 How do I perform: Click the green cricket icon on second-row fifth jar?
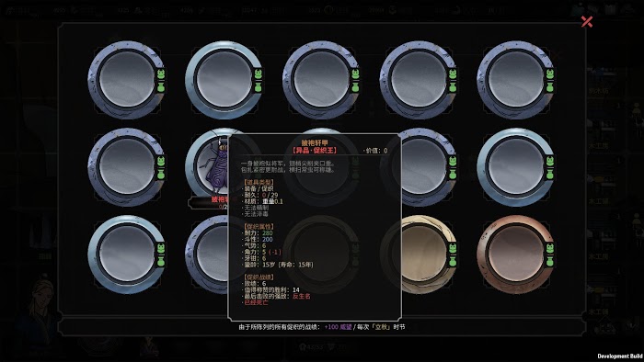pyautogui.click(x=550, y=162)
